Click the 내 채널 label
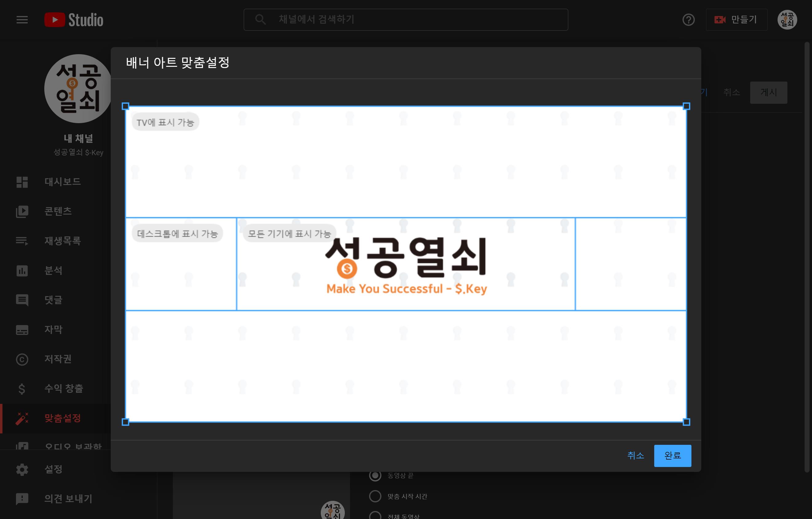The height and width of the screenshot is (519, 812). tap(78, 138)
